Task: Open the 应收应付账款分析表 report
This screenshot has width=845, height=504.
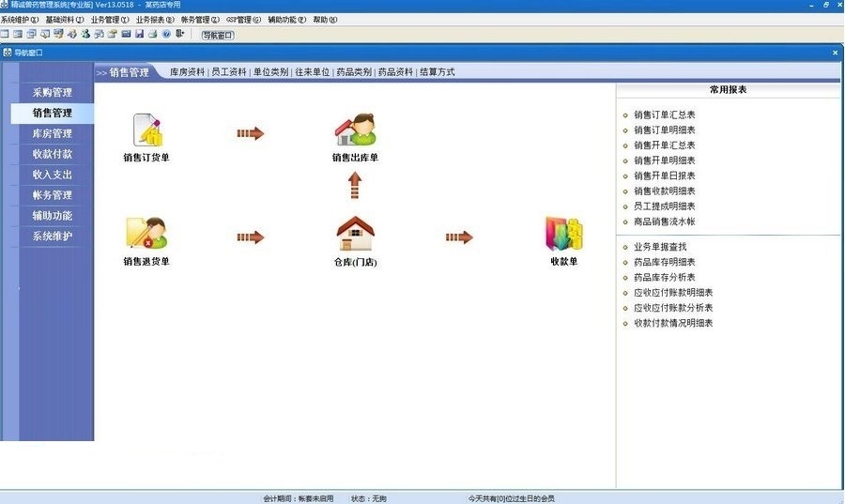Action: 673,308
